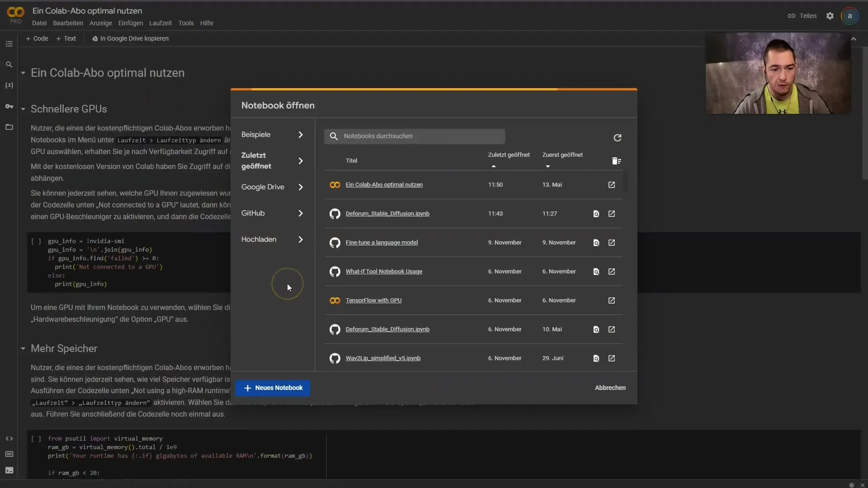The width and height of the screenshot is (868, 488).
Task: Select the Laufzeit menu item
Action: point(160,23)
